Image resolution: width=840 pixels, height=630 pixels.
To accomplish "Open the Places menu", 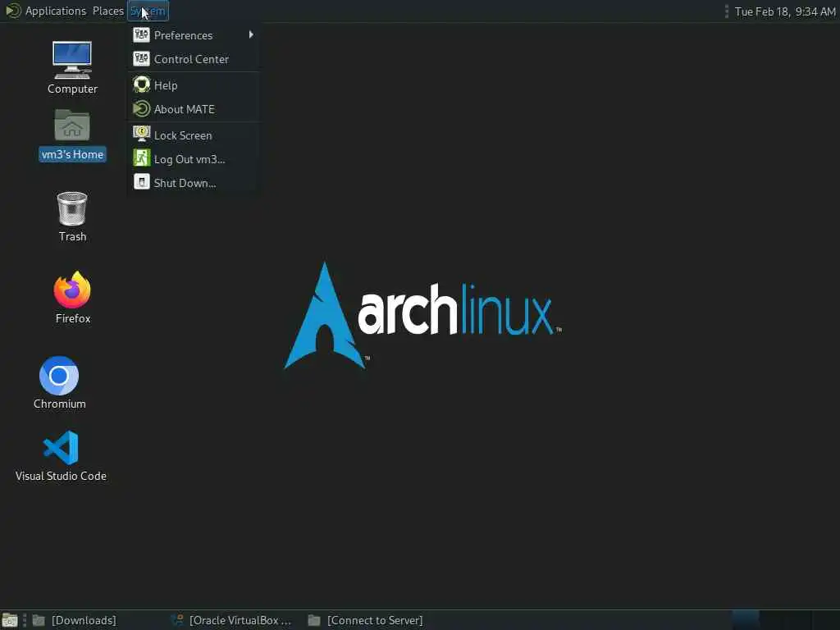I will 107,11.
